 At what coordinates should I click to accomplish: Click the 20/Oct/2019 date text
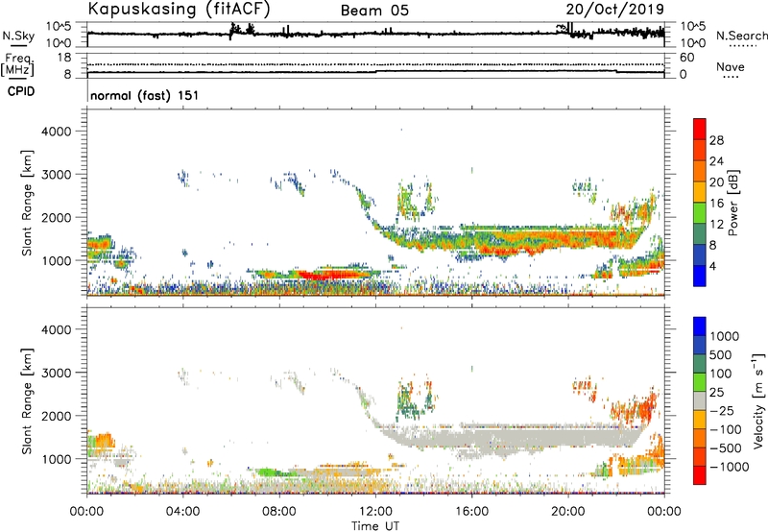[615, 10]
